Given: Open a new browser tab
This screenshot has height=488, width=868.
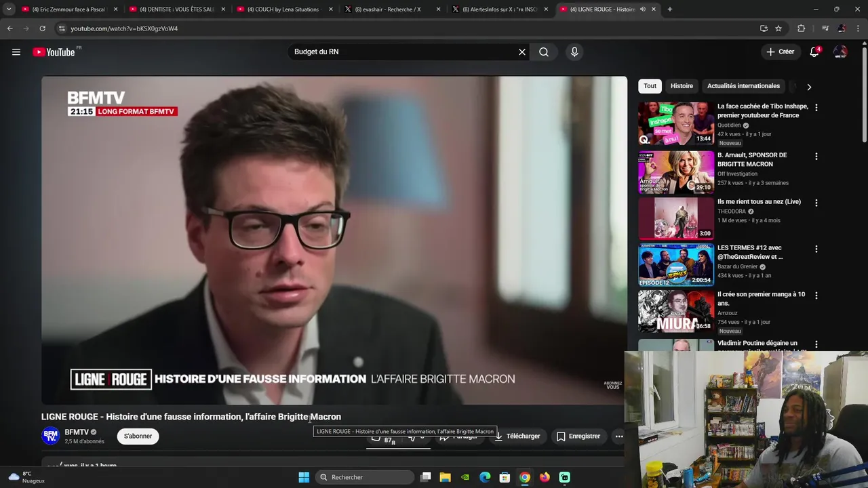Looking at the screenshot, I should pyautogui.click(x=670, y=9).
